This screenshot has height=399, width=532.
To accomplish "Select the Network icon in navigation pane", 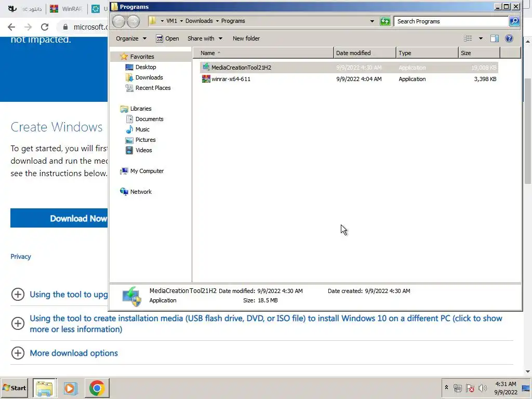I will tap(124, 192).
